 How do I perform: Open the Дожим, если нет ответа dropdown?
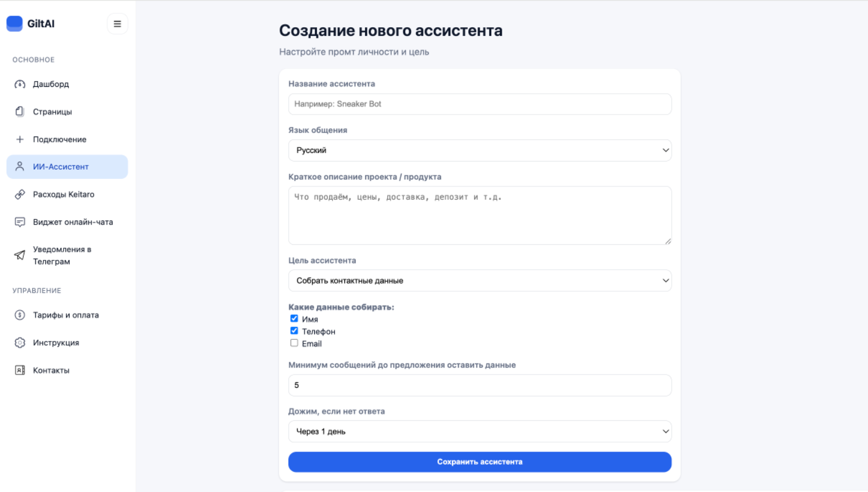point(480,432)
